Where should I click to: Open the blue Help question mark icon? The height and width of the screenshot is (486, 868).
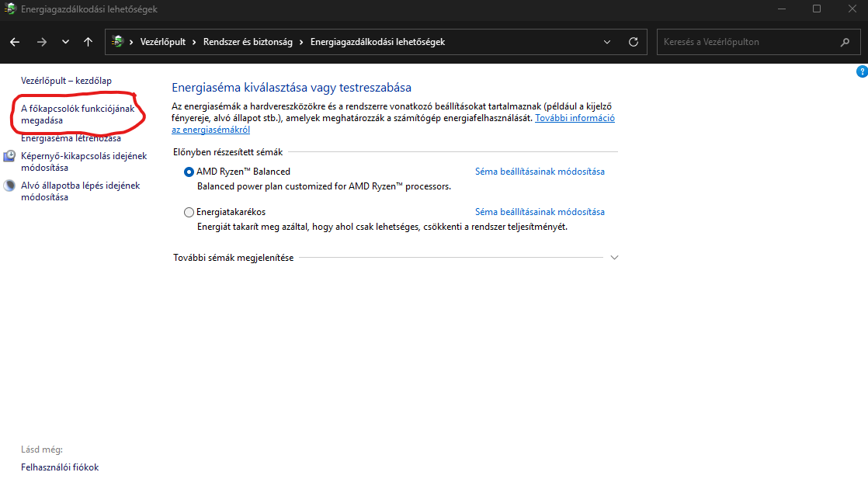(x=861, y=71)
